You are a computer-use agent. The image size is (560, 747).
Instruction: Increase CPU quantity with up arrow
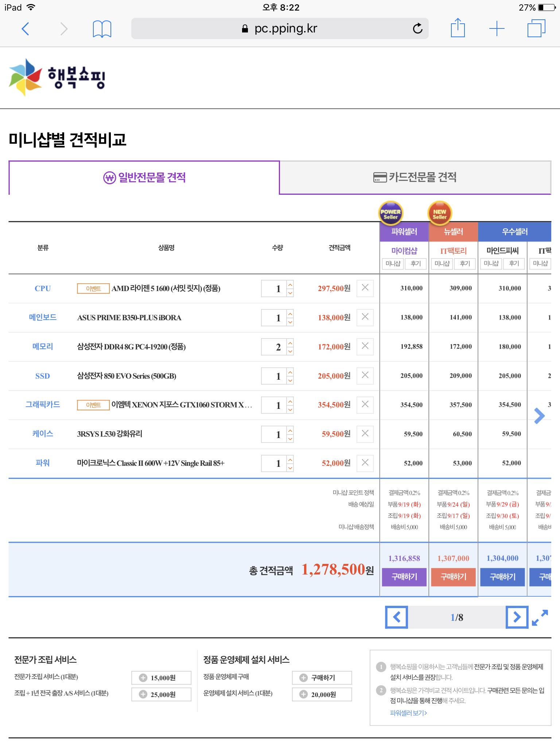coord(290,284)
